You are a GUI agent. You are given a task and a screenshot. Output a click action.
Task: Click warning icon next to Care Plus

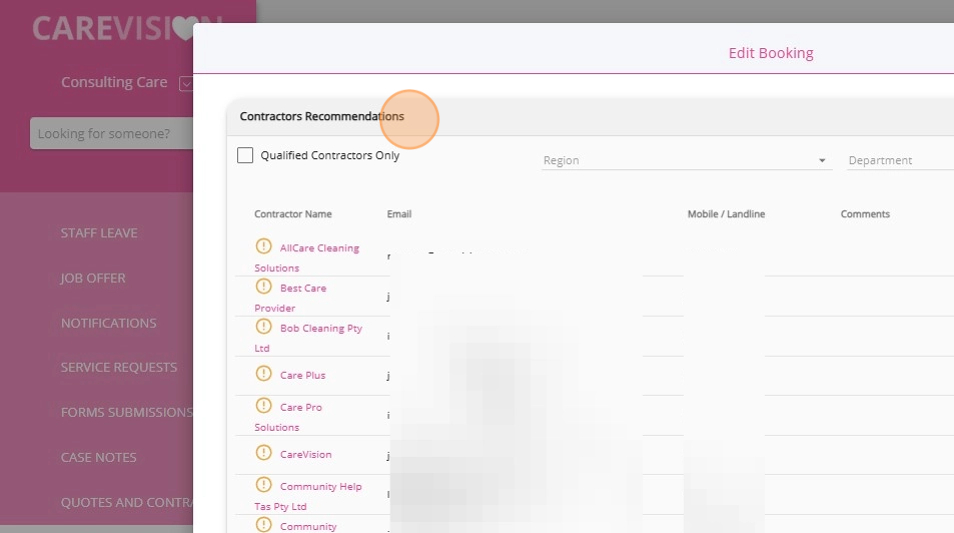263,374
